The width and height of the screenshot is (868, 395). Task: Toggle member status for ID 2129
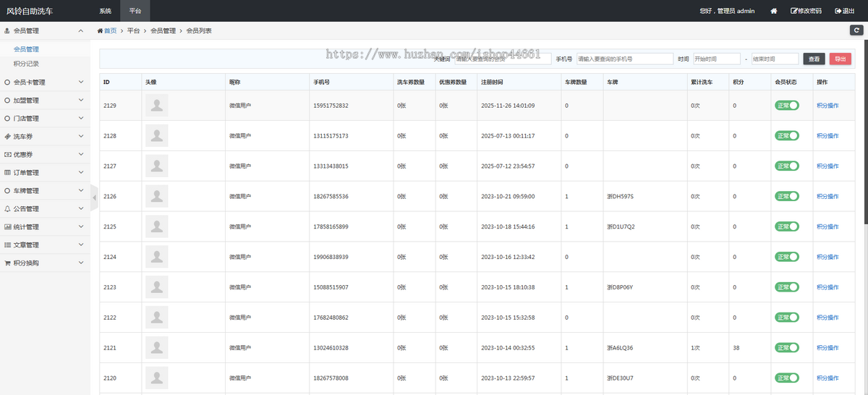tap(787, 106)
